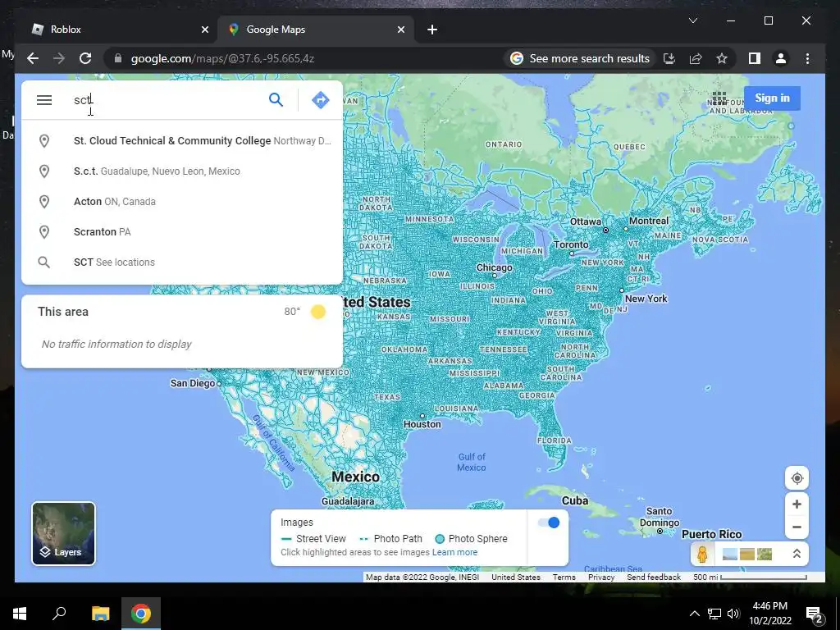840x630 pixels.
Task: Zoom in with the plus button
Action: tap(797, 504)
